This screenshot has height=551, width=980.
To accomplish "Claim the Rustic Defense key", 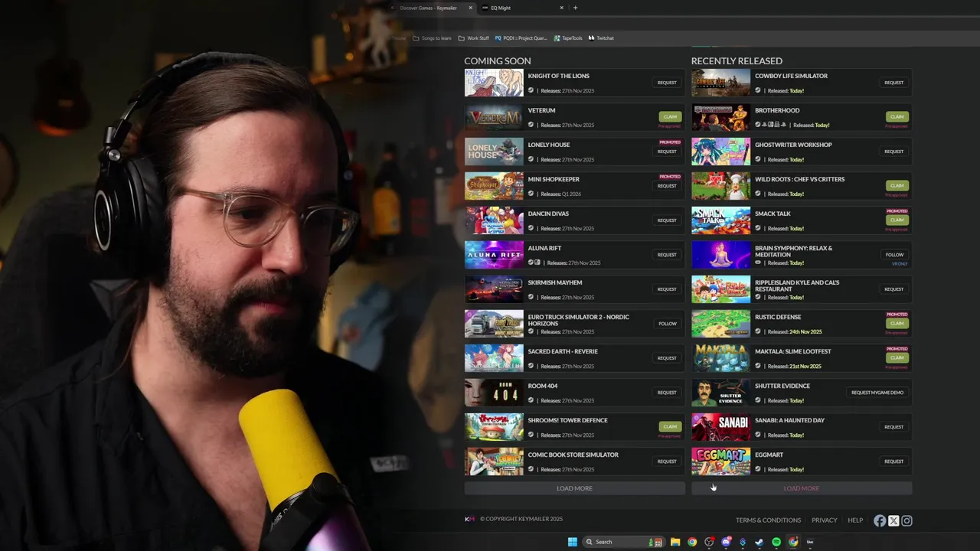I will point(897,323).
